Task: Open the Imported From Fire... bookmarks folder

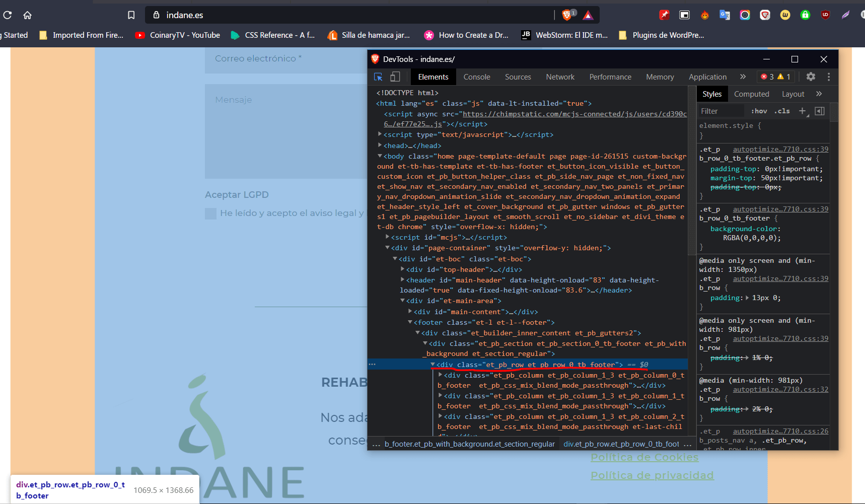Action: pos(81,35)
